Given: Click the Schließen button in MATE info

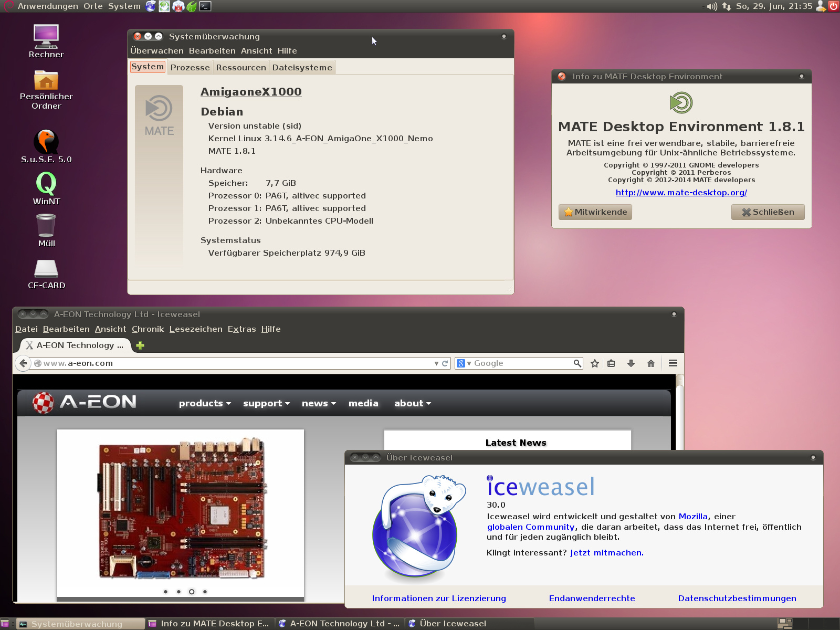Looking at the screenshot, I should click(x=768, y=212).
